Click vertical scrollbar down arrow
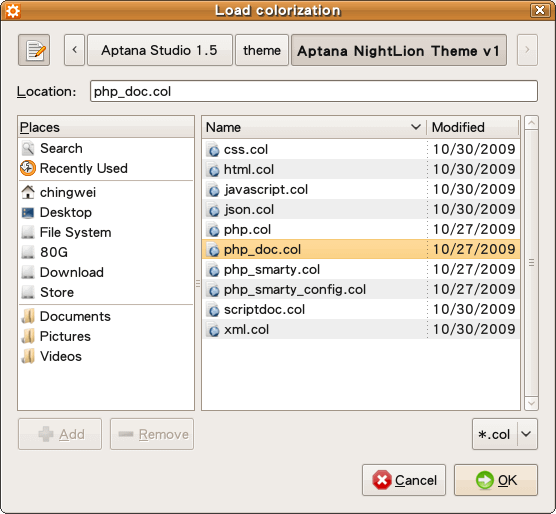 tap(531, 403)
